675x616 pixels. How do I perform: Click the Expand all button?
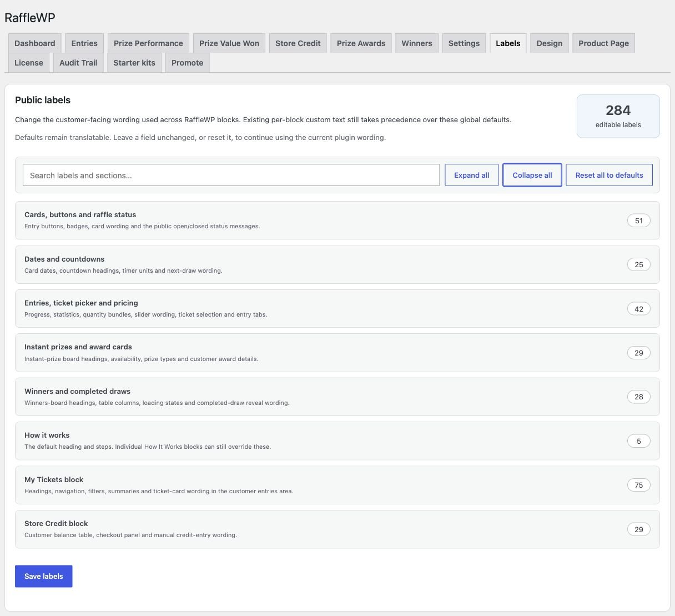tap(472, 175)
